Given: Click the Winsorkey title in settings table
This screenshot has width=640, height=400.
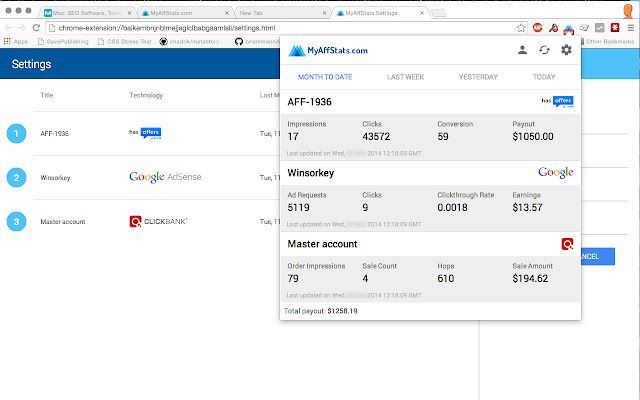Looking at the screenshot, I should click(x=55, y=178).
